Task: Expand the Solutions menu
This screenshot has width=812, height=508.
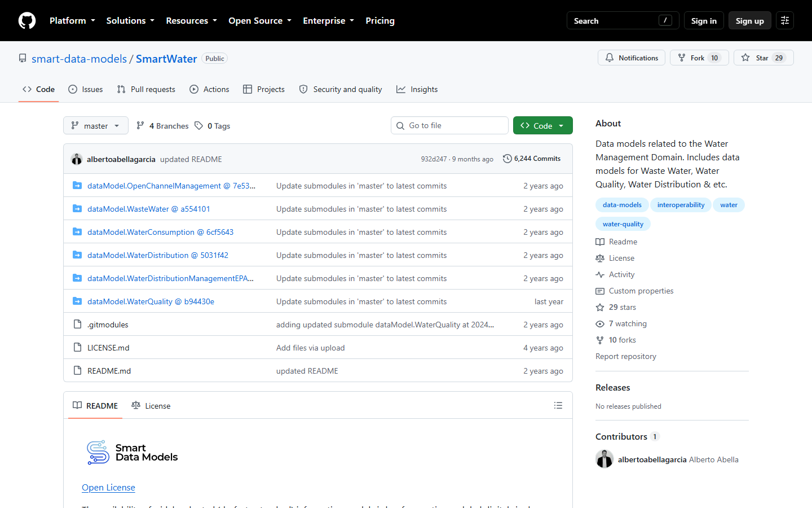Action: coord(130,21)
